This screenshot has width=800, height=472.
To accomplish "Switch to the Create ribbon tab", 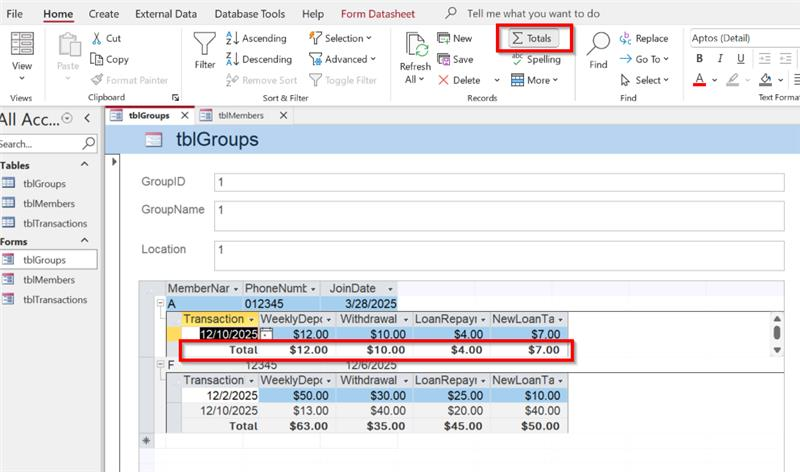I will pyautogui.click(x=104, y=14).
